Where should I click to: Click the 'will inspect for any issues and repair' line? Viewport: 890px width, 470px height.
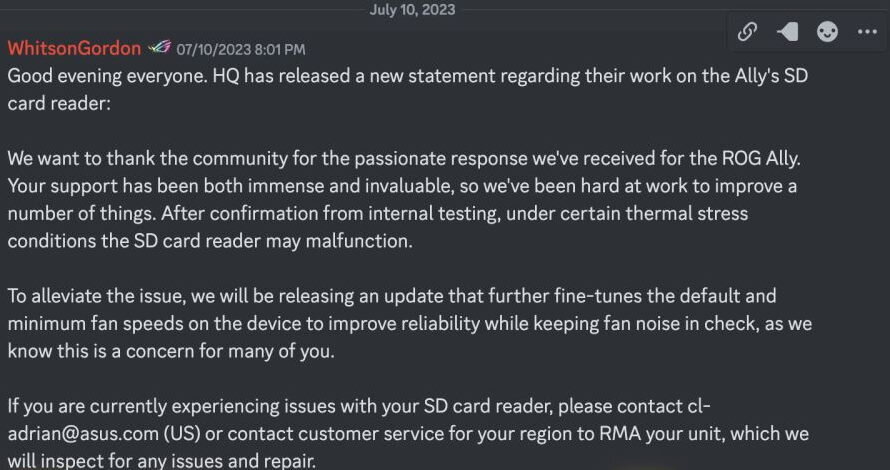(x=162, y=460)
